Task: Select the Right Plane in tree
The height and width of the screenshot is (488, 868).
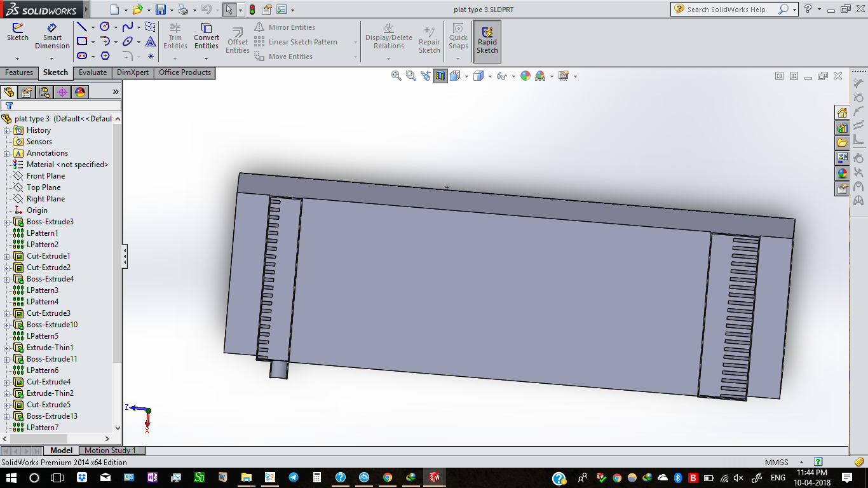Action: 46,199
